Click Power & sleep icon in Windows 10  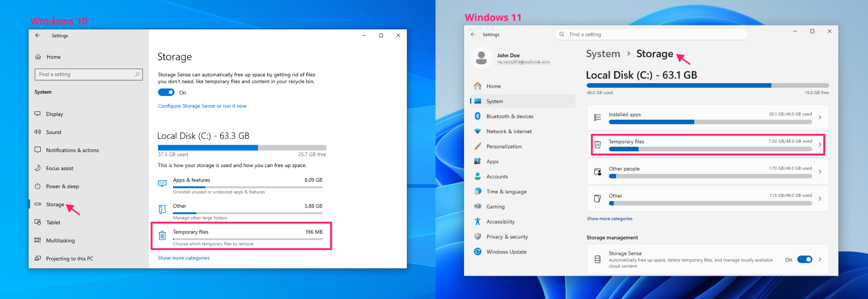pos(38,186)
